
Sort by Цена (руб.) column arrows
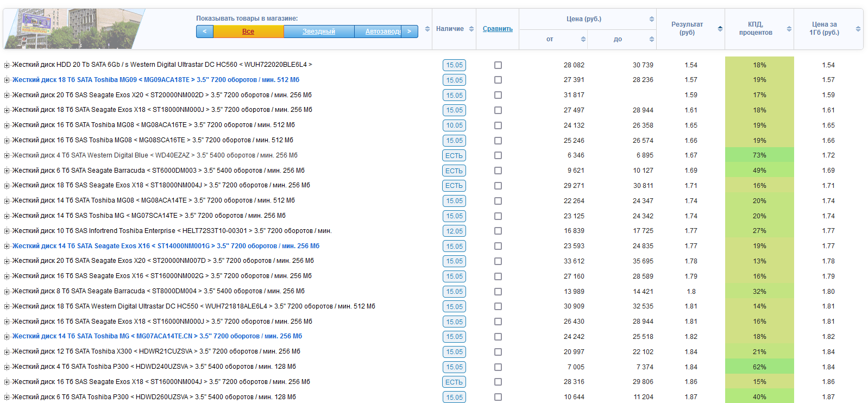click(651, 19)
